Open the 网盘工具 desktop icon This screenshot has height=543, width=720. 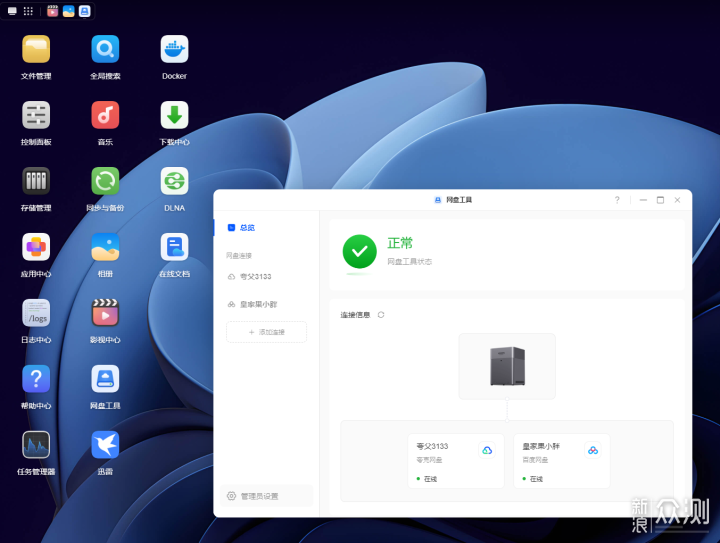coord(105,379)
